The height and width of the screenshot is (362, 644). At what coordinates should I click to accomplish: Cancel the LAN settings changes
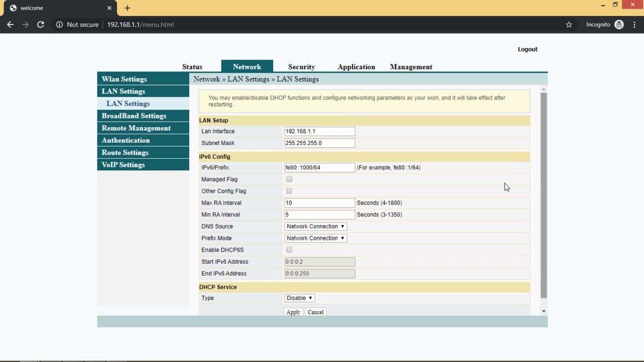[316, 312]
